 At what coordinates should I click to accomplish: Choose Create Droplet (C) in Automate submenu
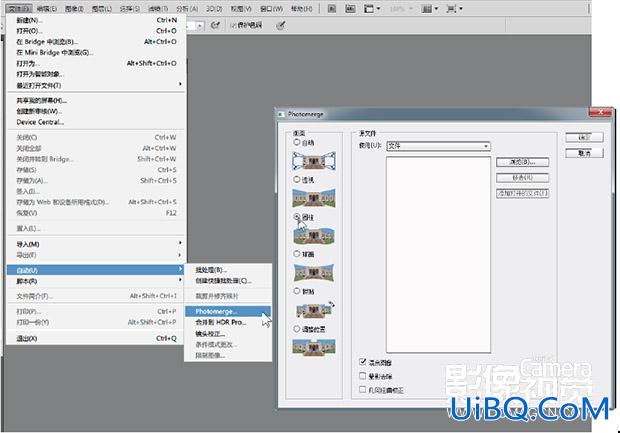[x=228, y=281]
